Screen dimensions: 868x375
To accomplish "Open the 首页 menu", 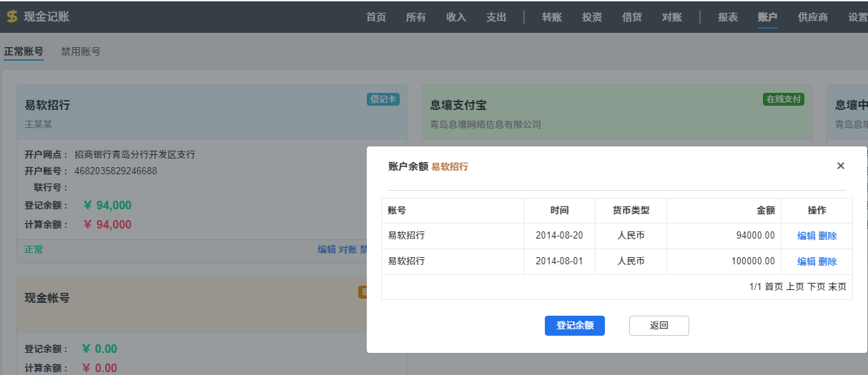I will pyautogui.click(x=376, y=17).
